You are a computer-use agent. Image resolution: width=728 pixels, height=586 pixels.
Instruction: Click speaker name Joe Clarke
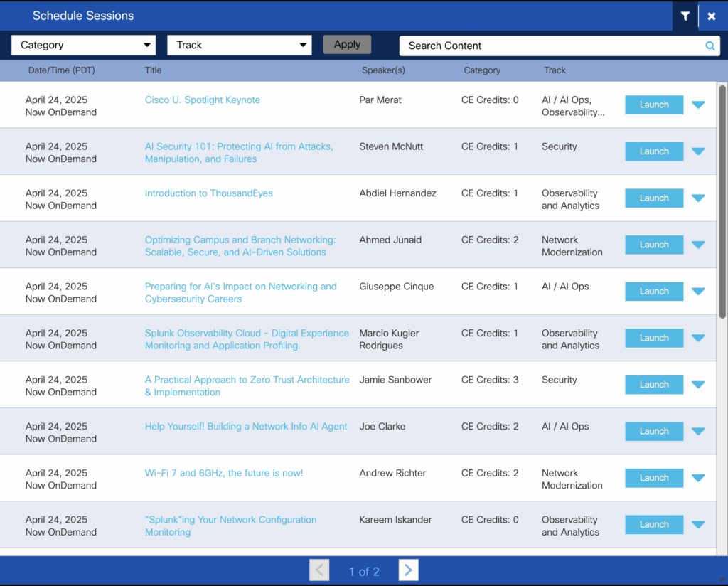(x=382, y=426)
